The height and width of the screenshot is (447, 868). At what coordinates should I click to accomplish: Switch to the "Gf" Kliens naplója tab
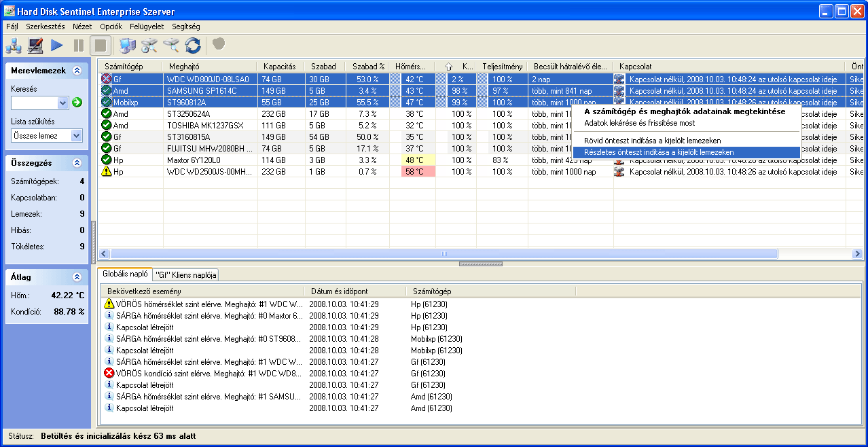pyautogui.click(x=185, y=274)
